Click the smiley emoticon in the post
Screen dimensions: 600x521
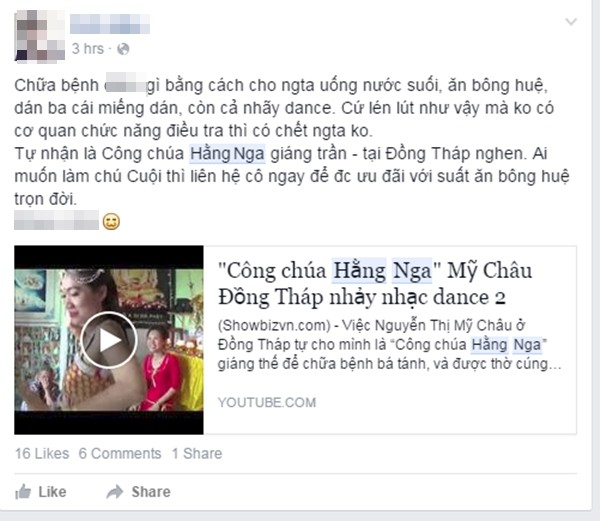(111, 221)
